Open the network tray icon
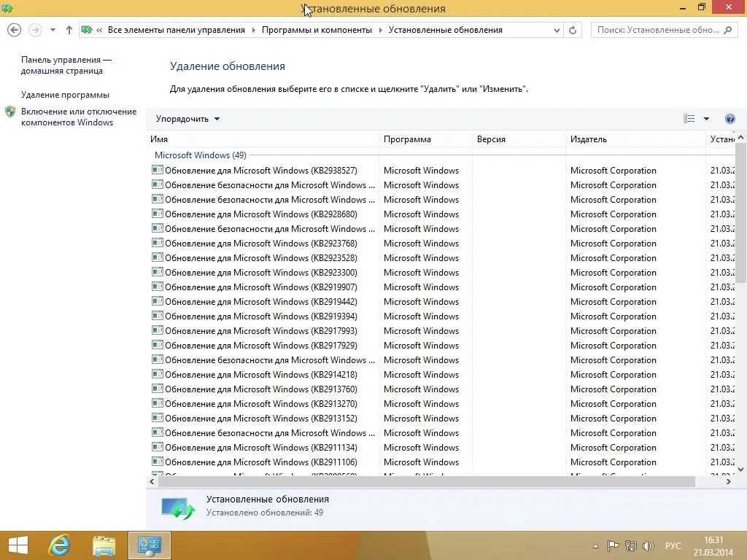Viewport: 747px width, 560px height. [631, 545]
